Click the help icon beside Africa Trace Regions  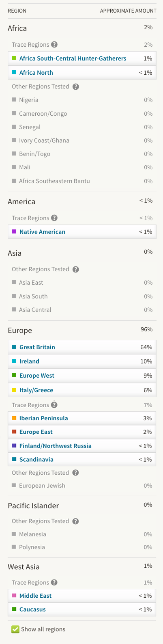click(x=55, y=45)
